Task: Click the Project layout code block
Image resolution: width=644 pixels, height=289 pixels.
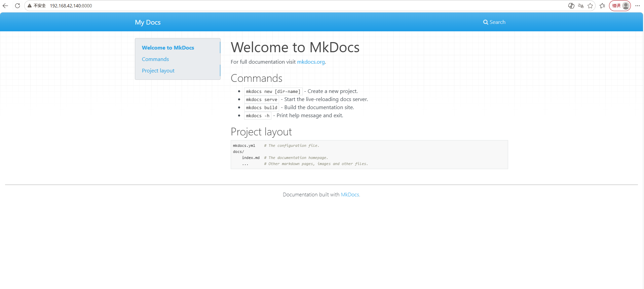Action: pyautogui.click(x=369, y=155)
